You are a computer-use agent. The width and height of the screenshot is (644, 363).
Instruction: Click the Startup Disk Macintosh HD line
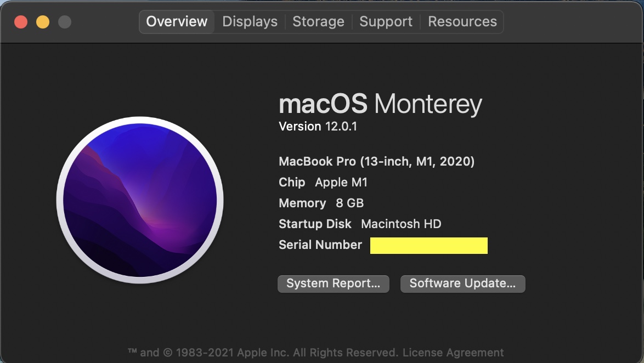pyautogui.click(x=360, y=224)
